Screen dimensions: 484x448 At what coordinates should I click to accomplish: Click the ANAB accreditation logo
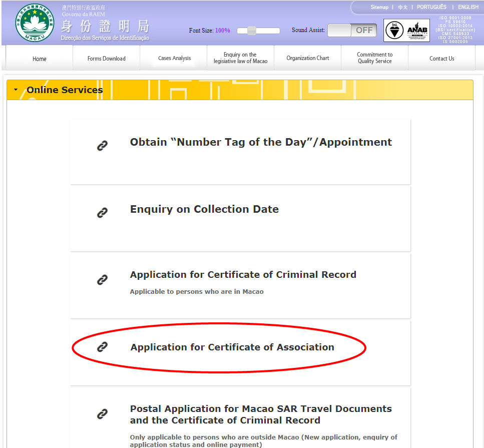(x=417, y=31)
